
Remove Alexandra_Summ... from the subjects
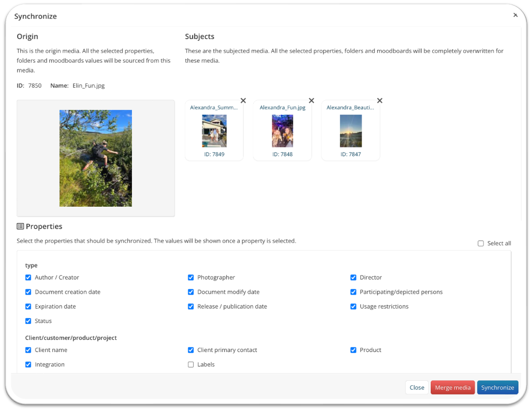click(x=243, y=101)
